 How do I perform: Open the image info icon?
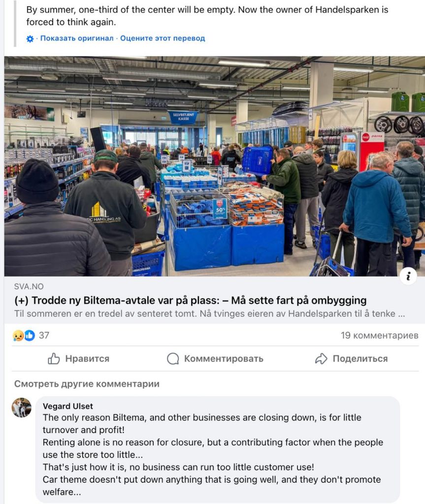[408, 276]
